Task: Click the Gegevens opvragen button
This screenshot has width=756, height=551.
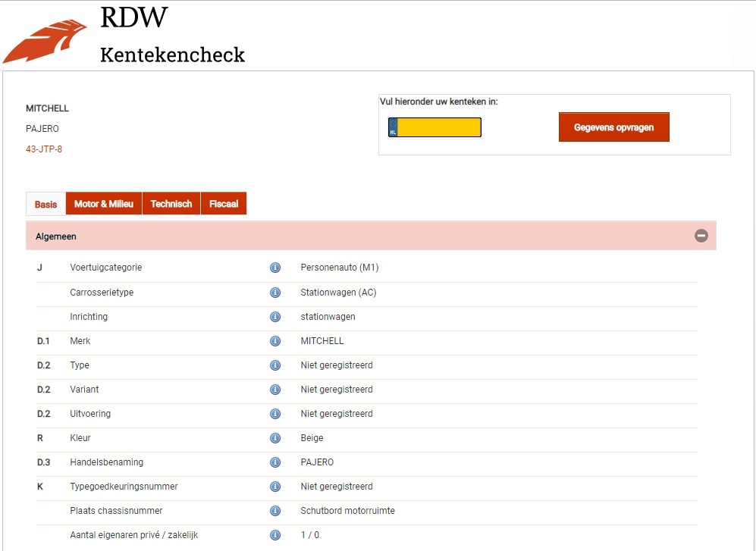Action: tap(613, 127)
